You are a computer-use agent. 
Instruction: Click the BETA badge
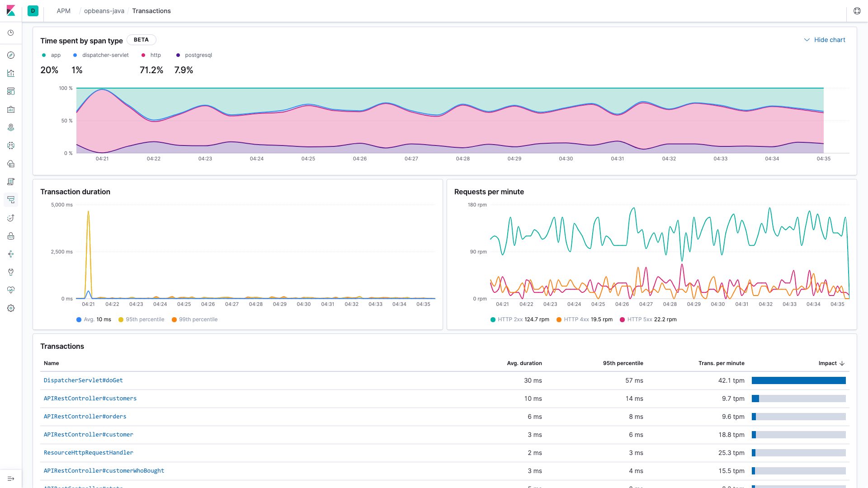[141, 40]
